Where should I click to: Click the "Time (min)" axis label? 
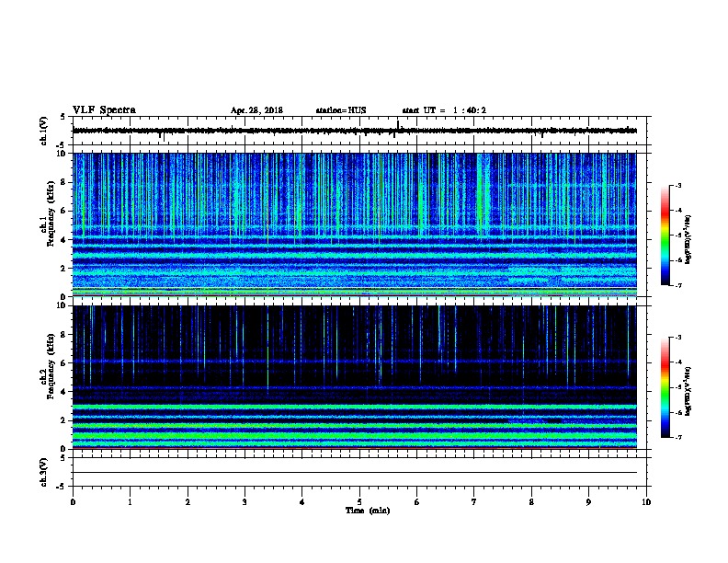coord(368,511)
